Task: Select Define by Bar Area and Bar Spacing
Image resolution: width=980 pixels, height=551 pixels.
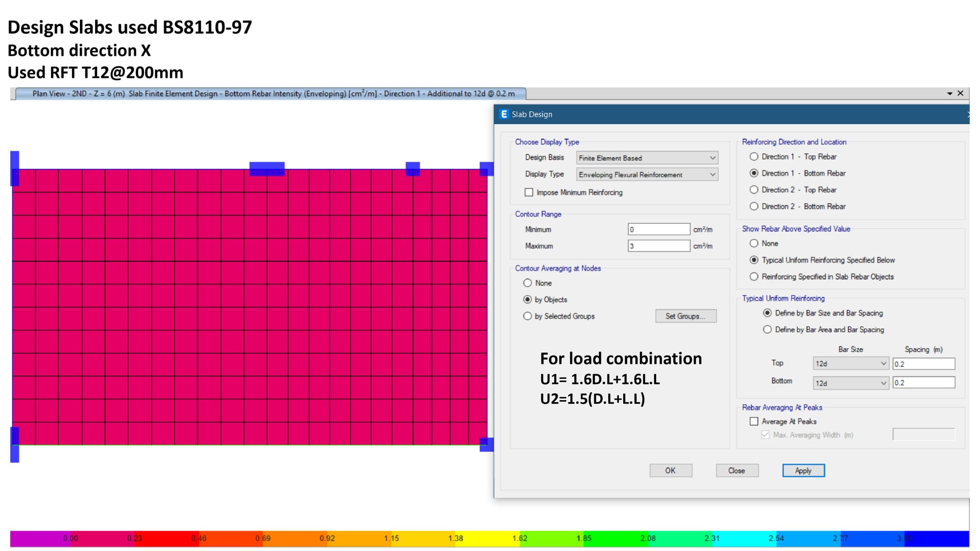Action: point(767,330)
